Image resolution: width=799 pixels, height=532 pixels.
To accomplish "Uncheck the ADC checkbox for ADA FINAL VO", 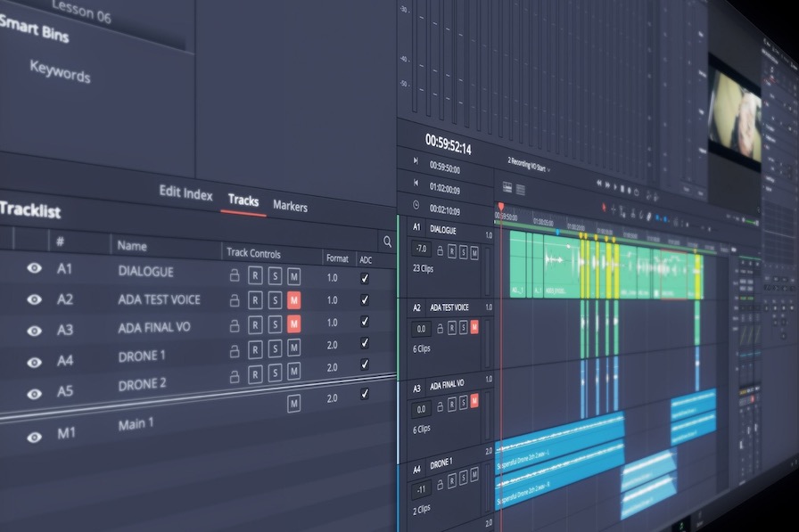I will click(365, 321).
